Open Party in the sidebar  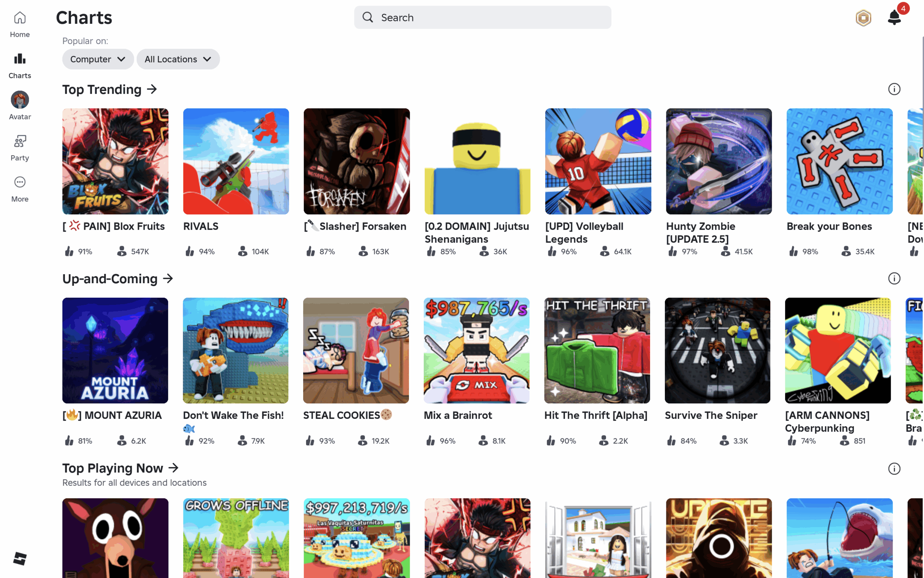click(20, 148)
